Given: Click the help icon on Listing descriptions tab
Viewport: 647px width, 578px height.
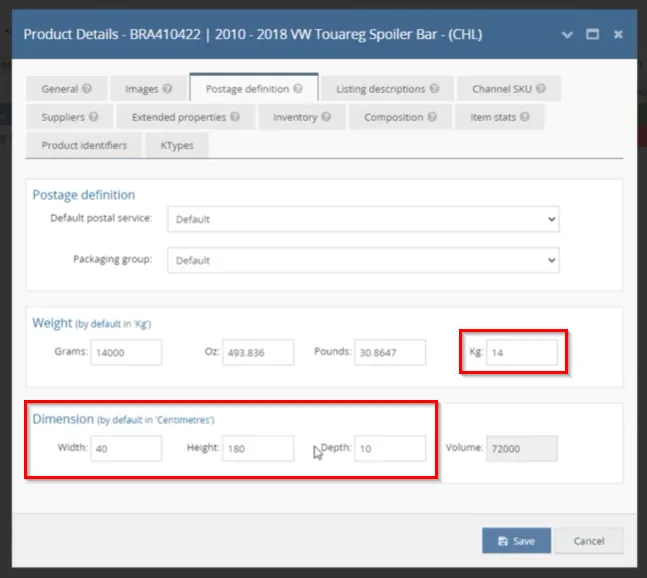Looking at the screenshot, I should pyautogui.click(x=434, y=88).
